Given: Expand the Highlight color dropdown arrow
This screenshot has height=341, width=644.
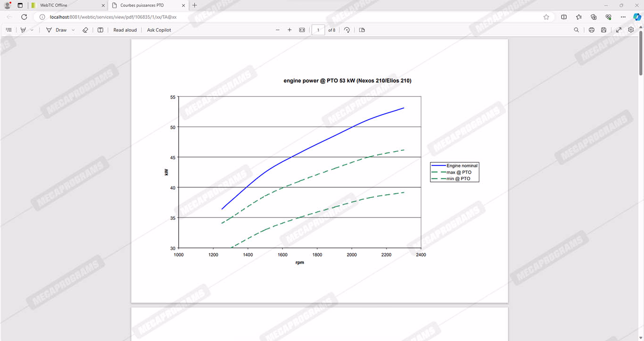Looking at the screenshot, I should pos(32,30).
